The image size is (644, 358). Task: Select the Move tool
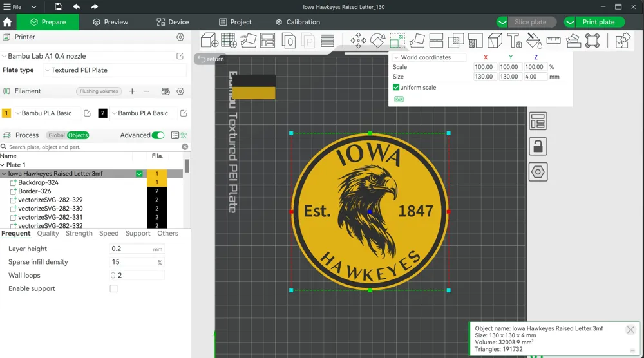(x=358, y=41)
